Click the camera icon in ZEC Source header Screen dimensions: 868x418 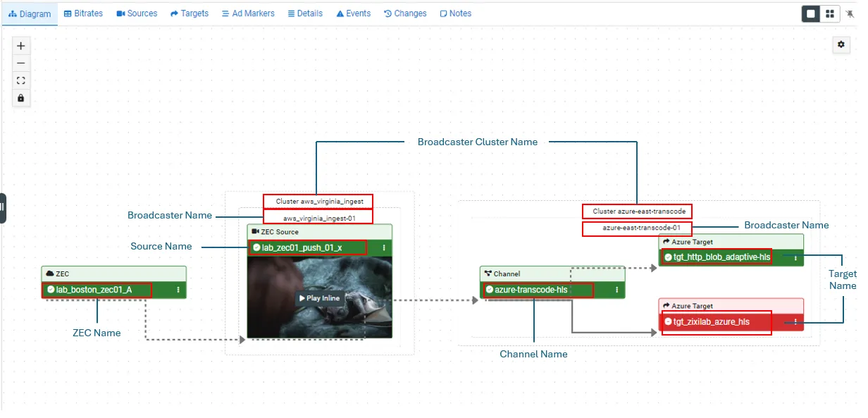(255, 232)
